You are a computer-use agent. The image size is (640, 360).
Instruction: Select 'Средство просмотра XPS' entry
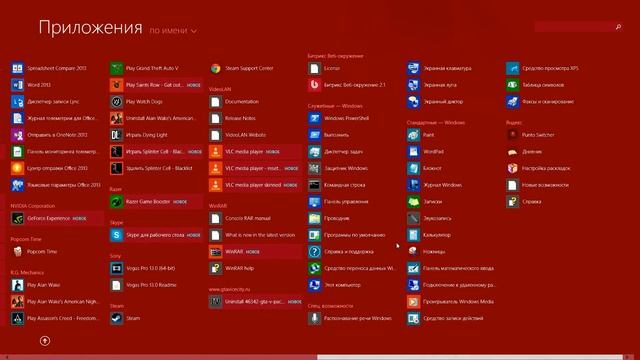(542, 68)
